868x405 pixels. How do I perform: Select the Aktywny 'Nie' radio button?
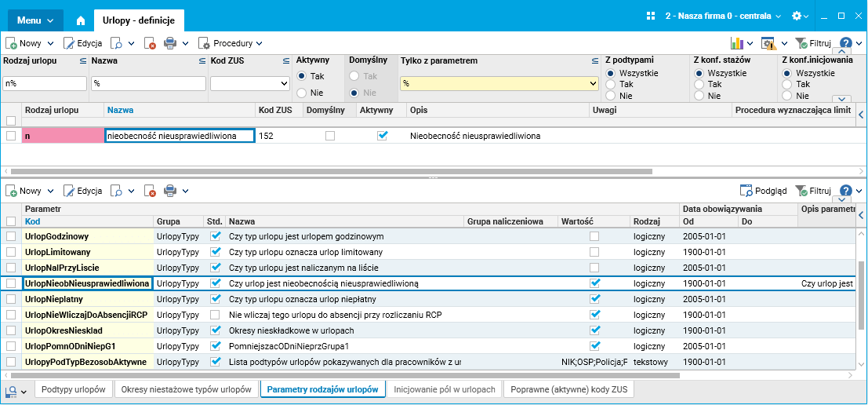click(x=301, y=93)
